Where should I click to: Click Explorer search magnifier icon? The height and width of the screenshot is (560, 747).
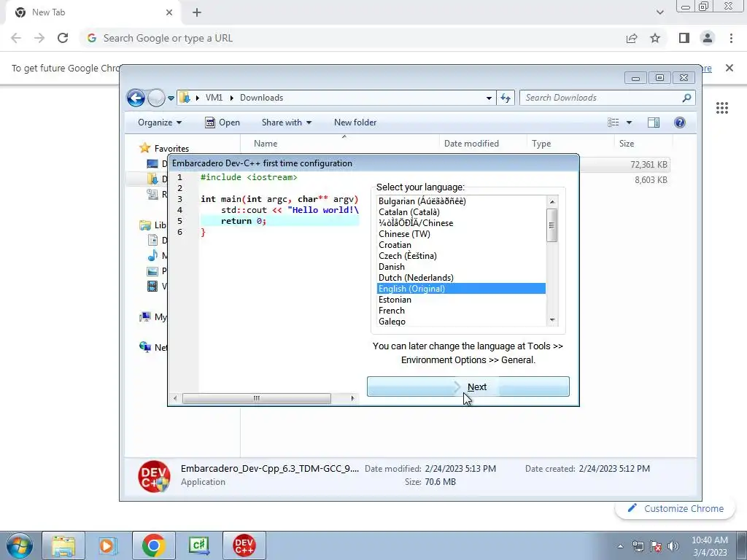click(686, 98)
